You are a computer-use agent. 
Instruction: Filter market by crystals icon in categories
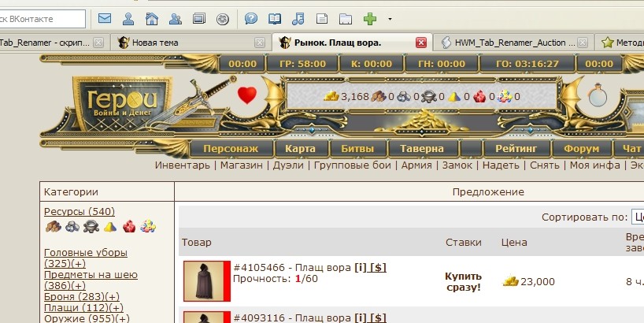129,226
